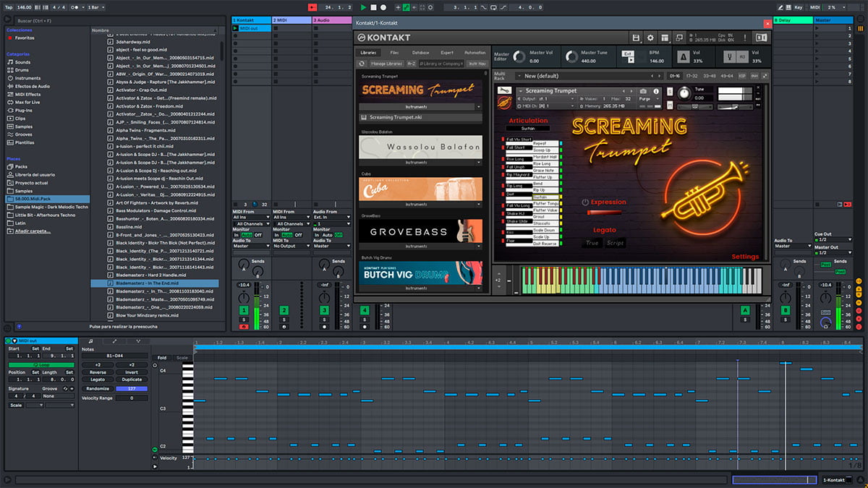
Task: Switch to Kontakt Libraries tab
Action: point(368,53)
